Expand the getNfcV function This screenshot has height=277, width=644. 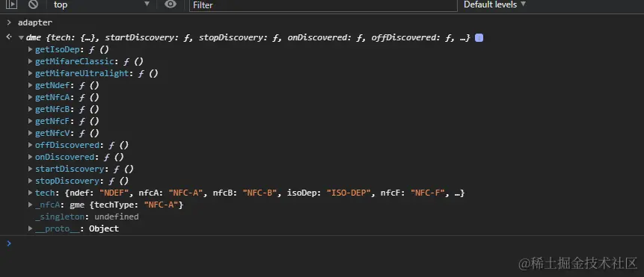(x=31, y=133)
